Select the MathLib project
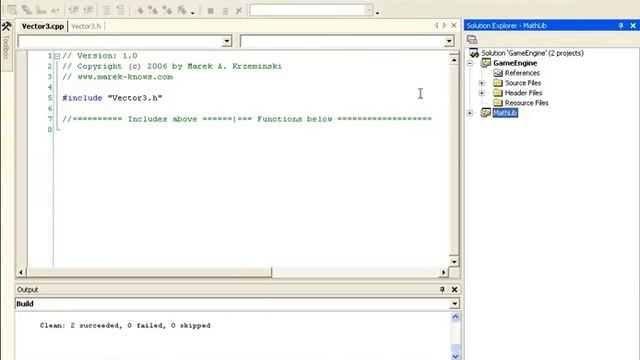This screenshot has height=360, width=640. click(x=505, y=113)
